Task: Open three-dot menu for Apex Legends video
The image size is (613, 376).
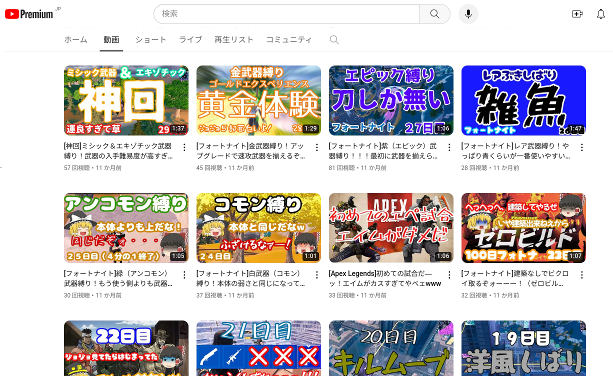Action: click(x=449, y=275)
